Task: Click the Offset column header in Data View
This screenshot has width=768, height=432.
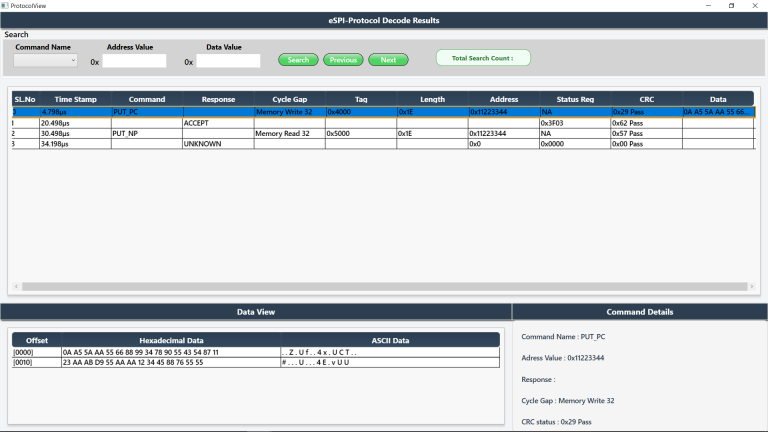Action: tap(37, 340)
